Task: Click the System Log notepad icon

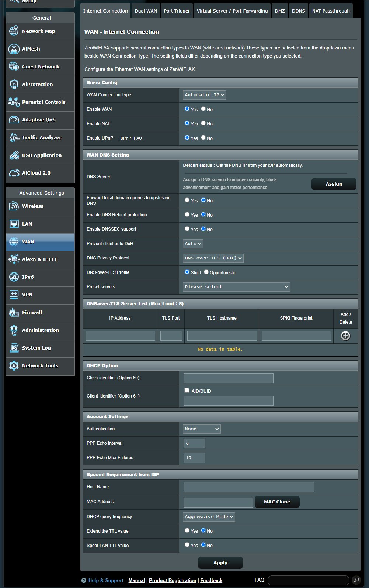Action: 14,348
